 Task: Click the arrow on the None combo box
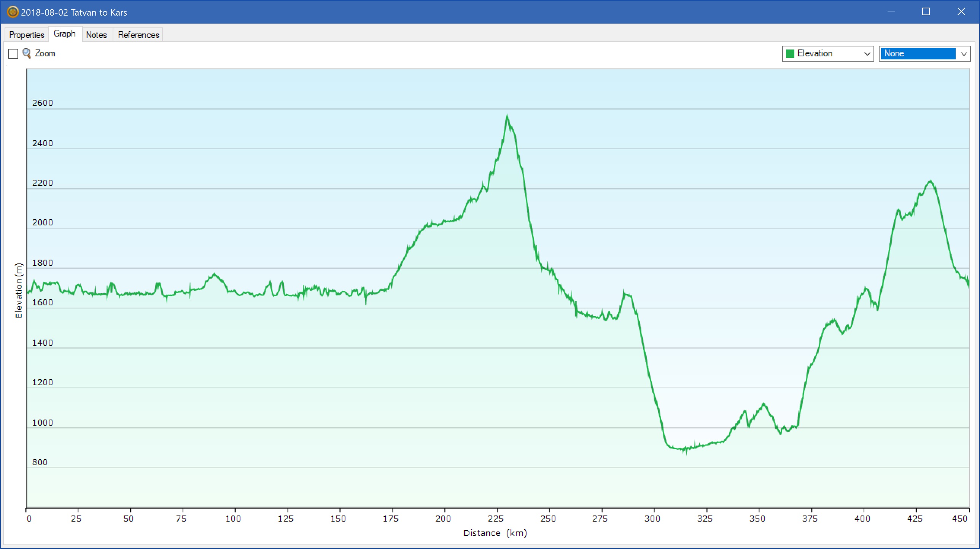point(964,54)
